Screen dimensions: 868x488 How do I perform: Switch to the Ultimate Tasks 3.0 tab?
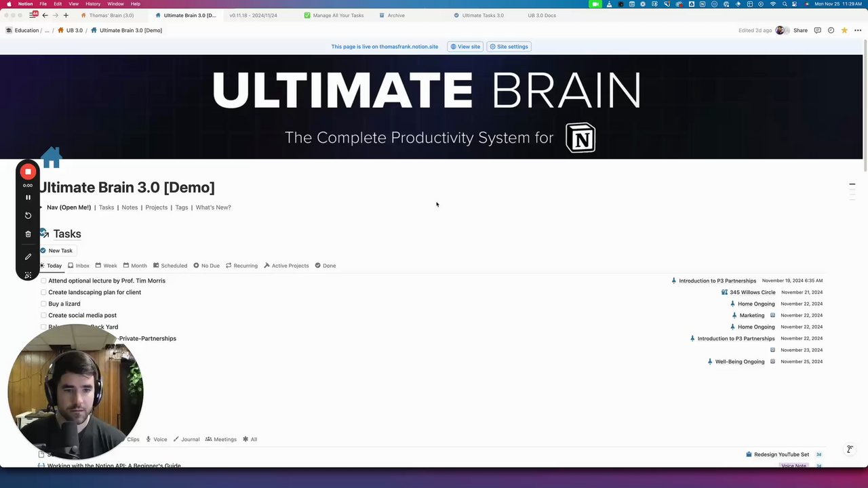pyautogui.click(x=480, y=15)
